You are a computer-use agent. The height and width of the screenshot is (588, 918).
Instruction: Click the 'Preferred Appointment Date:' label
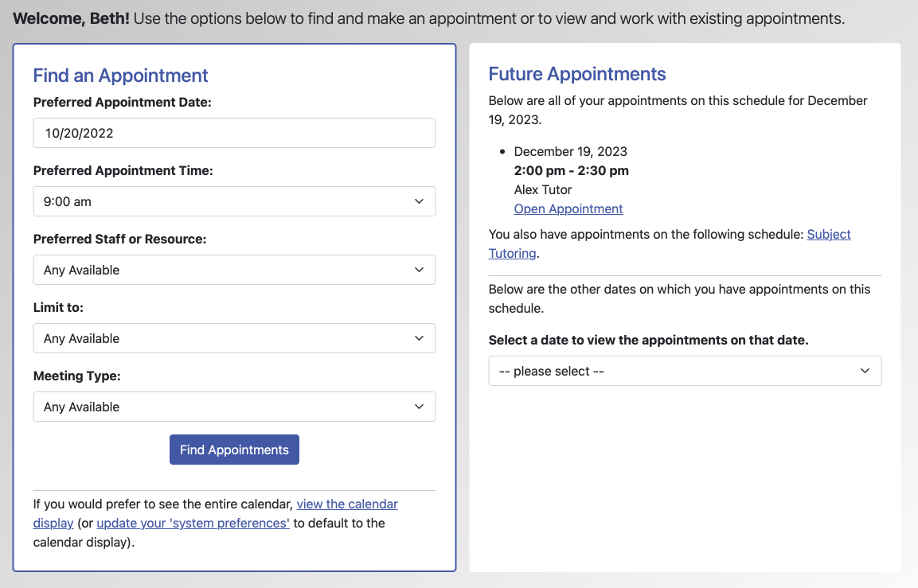122,102
